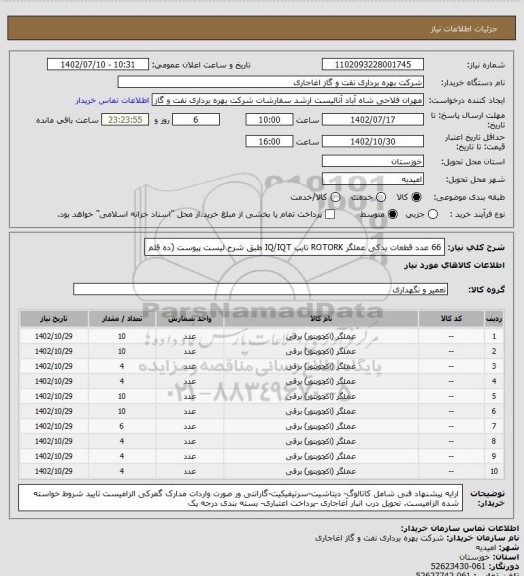Click the item name in row 1

(x=321, y=336)
